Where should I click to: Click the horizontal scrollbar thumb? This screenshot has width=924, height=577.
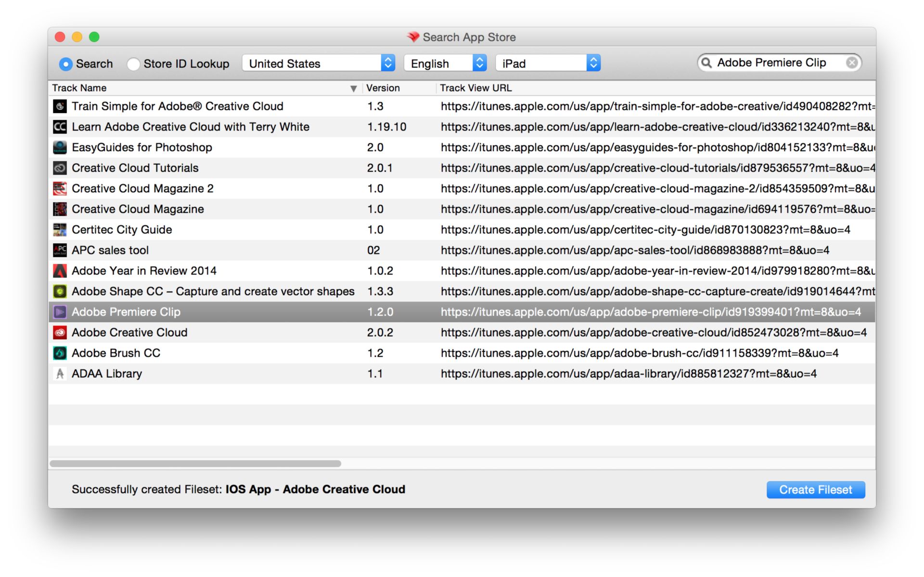195,464
